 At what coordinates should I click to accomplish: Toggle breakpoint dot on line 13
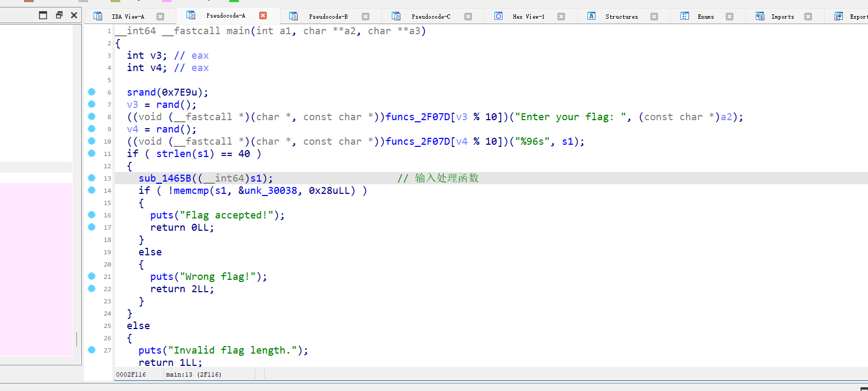91,178
